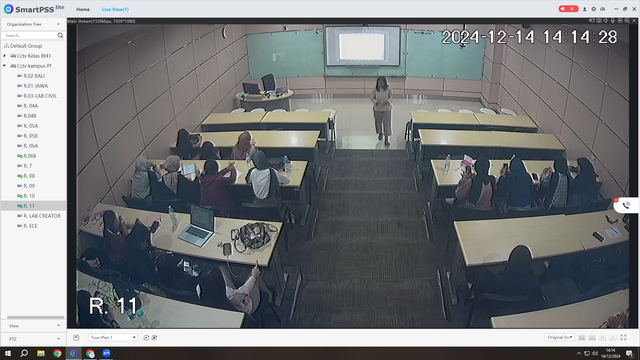Enter full screen with the expand icon

[623, 338]
